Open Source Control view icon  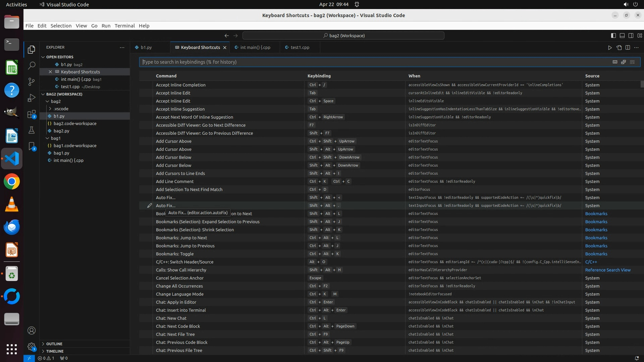(x=32, y=82)
